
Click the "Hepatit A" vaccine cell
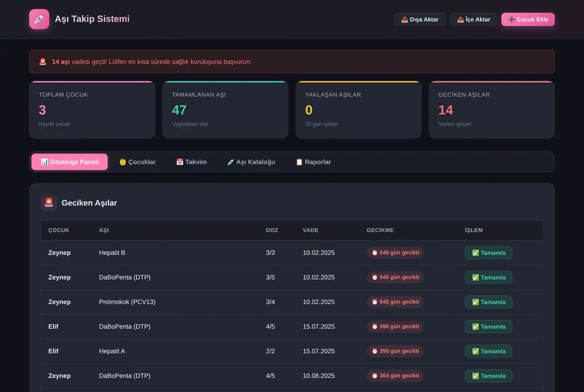pos(112,351)
